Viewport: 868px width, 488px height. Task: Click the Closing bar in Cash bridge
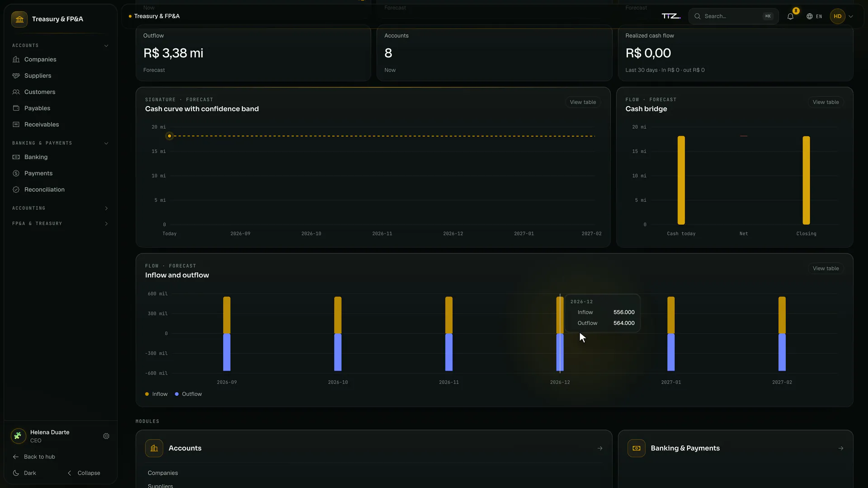(x=806, y=180)
